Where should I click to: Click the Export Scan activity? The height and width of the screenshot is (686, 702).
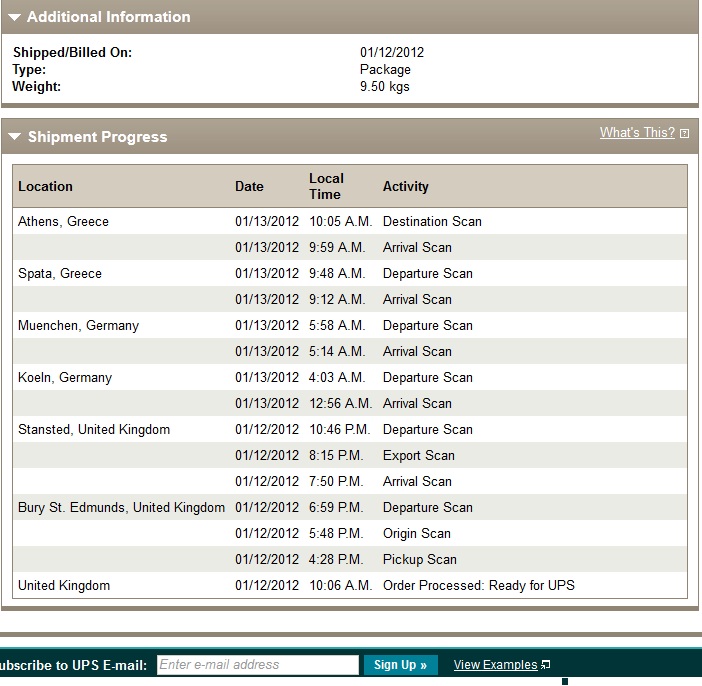419,455
